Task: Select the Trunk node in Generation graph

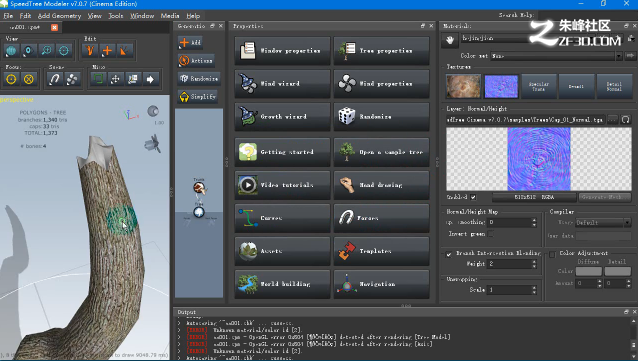Action: [199, 188]
